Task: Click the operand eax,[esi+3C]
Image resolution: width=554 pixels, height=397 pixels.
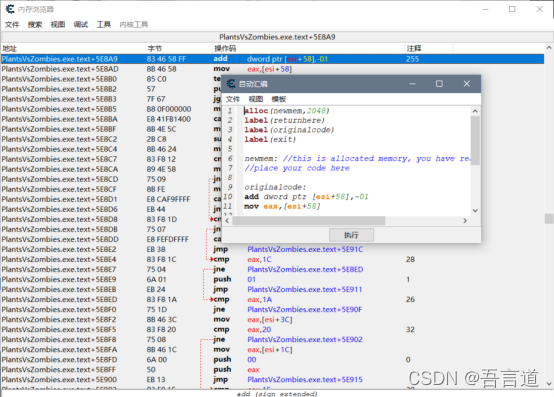Action: point(270,320)
